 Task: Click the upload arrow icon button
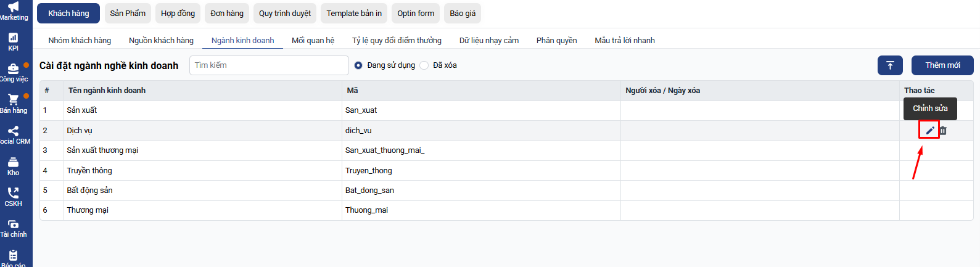click(890, 65)
